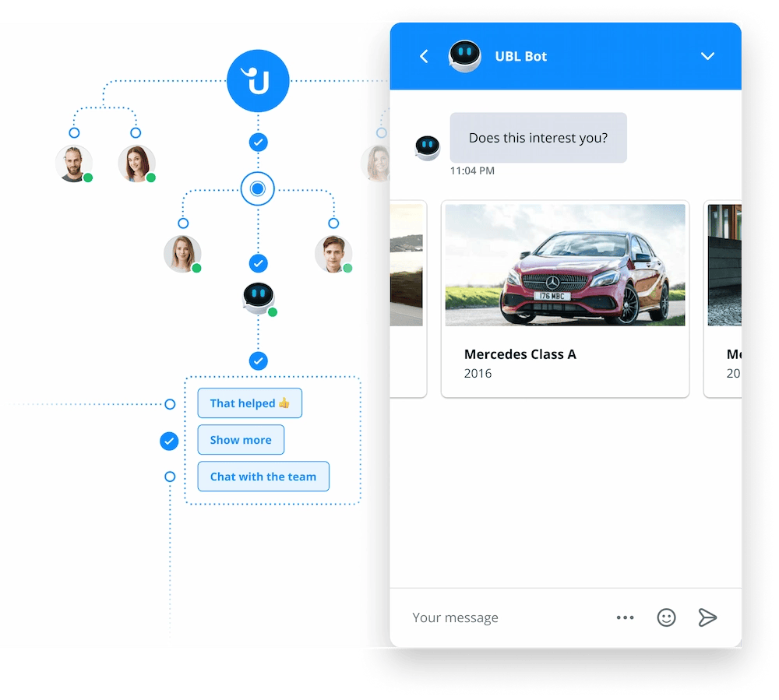The width and height of the screenshot is (779, 700).
Task: Collapse chat with header chevron
Action: pyautogui.click(x=707, y=56)
